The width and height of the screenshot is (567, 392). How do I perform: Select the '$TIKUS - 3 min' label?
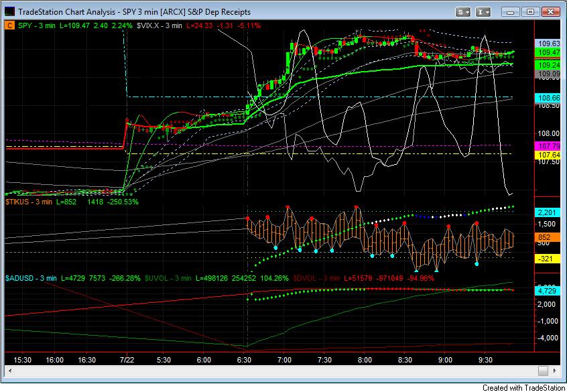(x=29, y=202)
